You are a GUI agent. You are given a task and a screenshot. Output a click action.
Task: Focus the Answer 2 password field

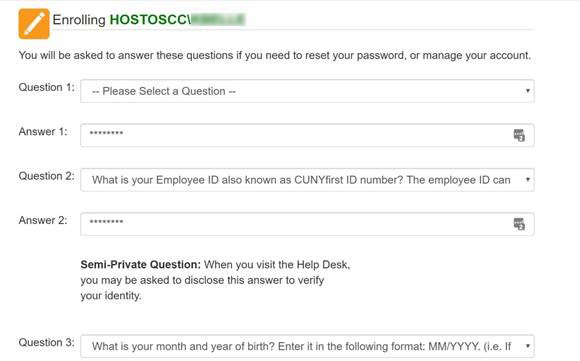tap(307, 224)
